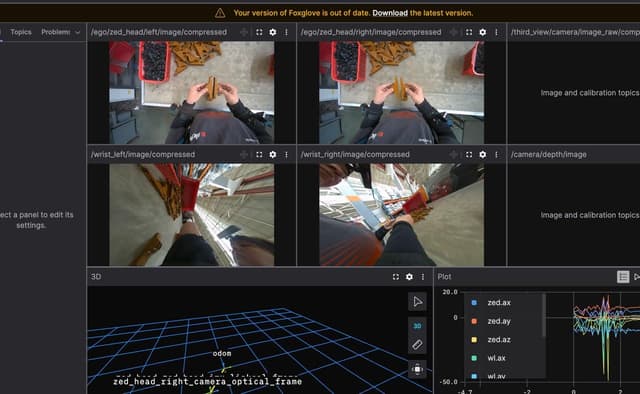640x394 pixels.
Task: Fullscreen the zed_head left image panel
Action: [259, 32]
